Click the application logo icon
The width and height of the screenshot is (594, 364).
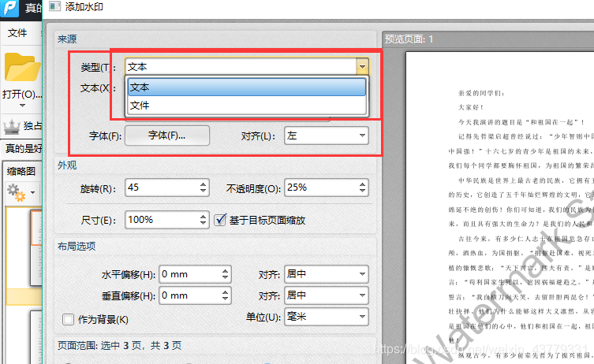click(x=9, y=8)
